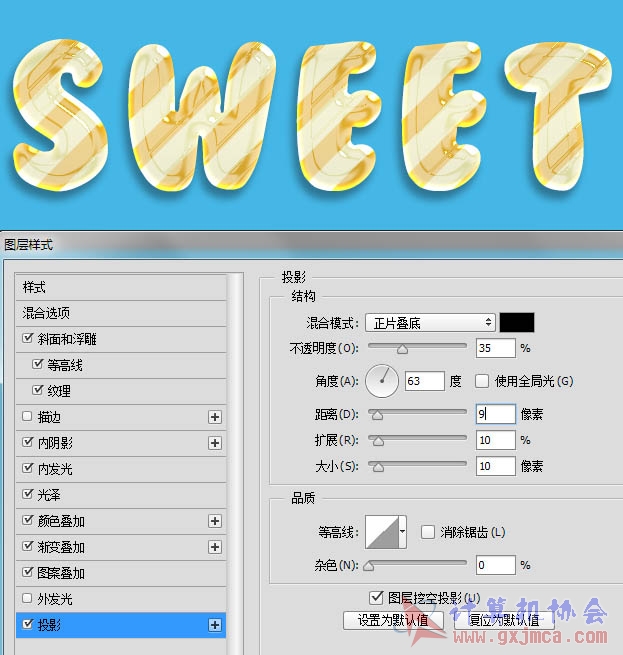623x655 pixels.
Task: Enable the 外发光 checkbox
Action: tap(27, 598)
